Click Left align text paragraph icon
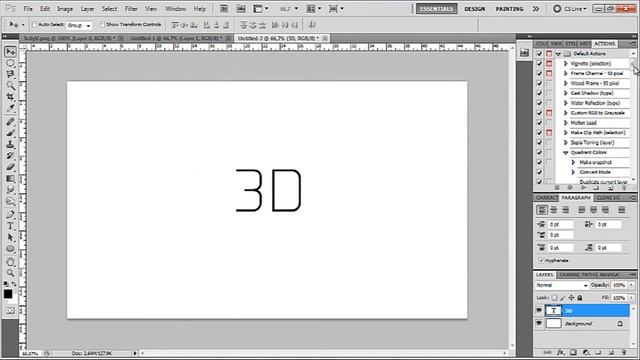Screen dimensions: 640x360 click(x=542, y=210)
